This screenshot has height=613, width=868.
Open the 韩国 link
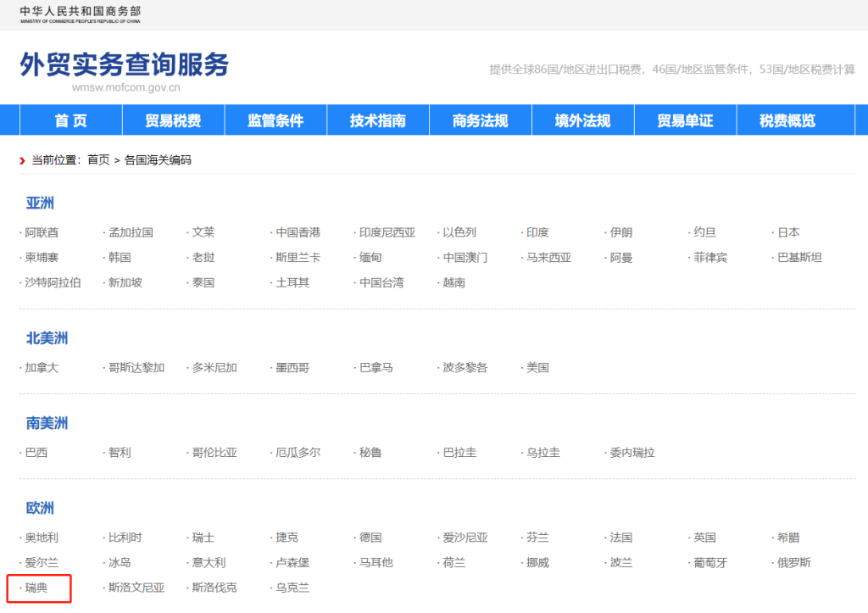[x=120, y=258]
